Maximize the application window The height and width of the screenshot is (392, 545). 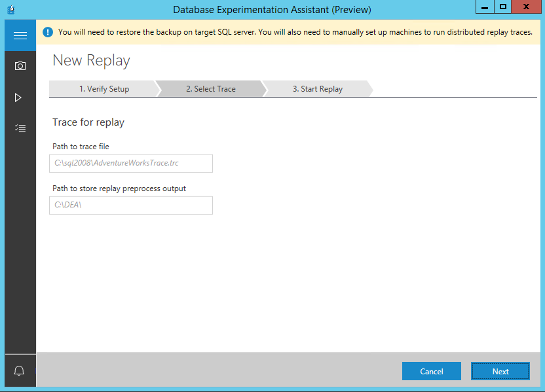(x=503, y=7)
